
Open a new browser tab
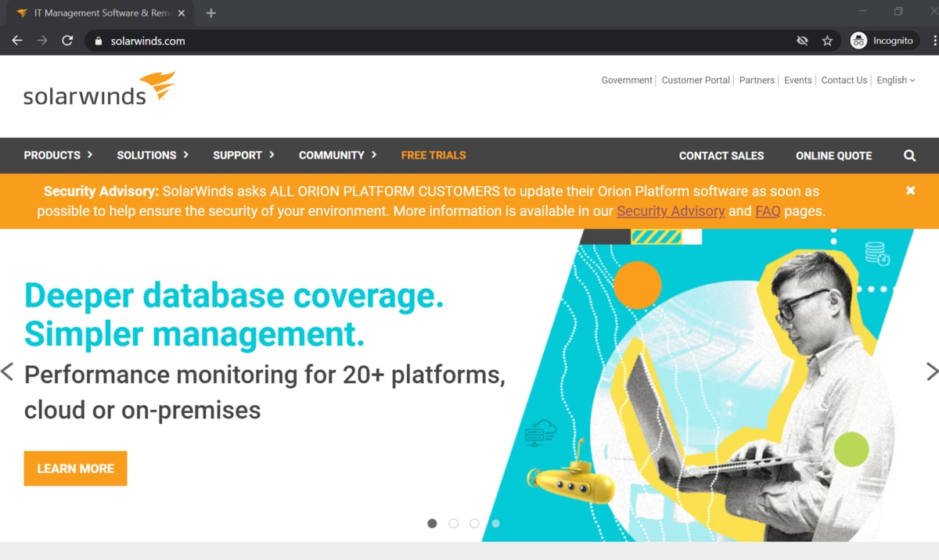210,13
